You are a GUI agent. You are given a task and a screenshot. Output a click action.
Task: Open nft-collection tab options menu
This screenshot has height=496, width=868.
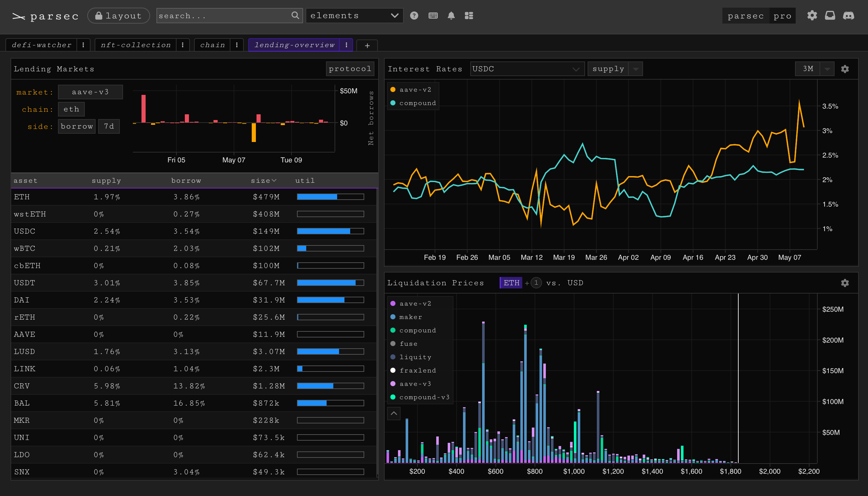[183, 45]
